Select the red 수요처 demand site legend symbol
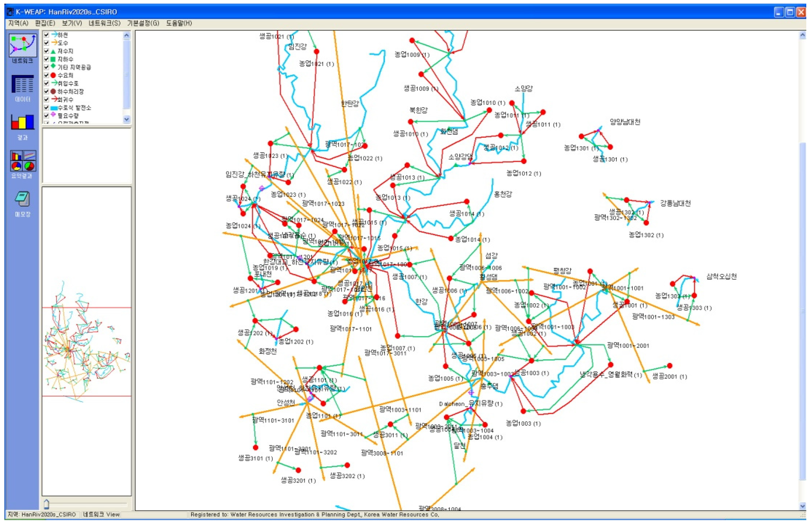The image size is (812, 524). [53, 75]
